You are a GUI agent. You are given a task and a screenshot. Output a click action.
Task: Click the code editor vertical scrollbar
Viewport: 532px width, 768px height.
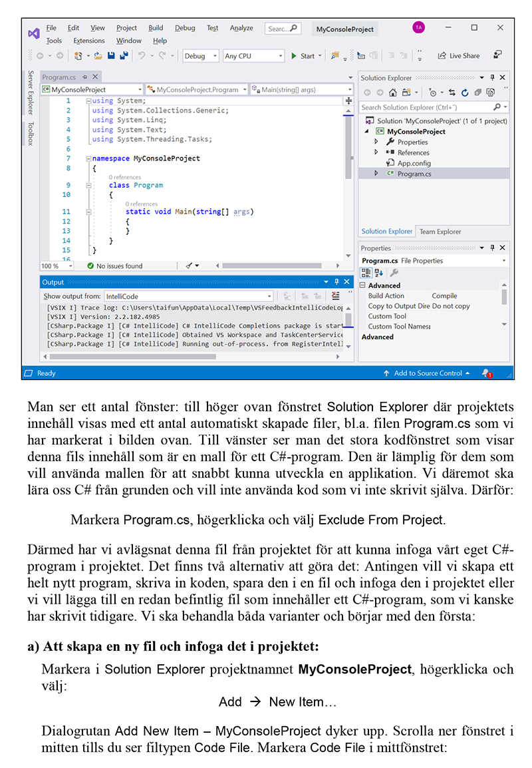pos(348,148)
